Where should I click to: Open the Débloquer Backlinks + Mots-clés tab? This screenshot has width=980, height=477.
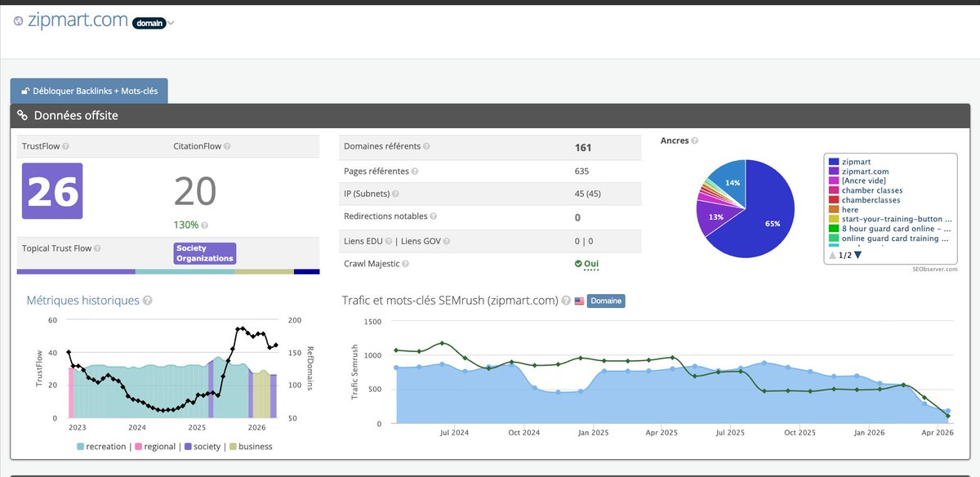coord(89,91)
